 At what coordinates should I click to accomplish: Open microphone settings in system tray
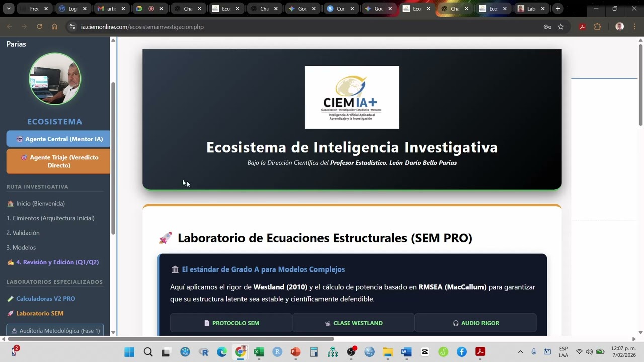534,352
